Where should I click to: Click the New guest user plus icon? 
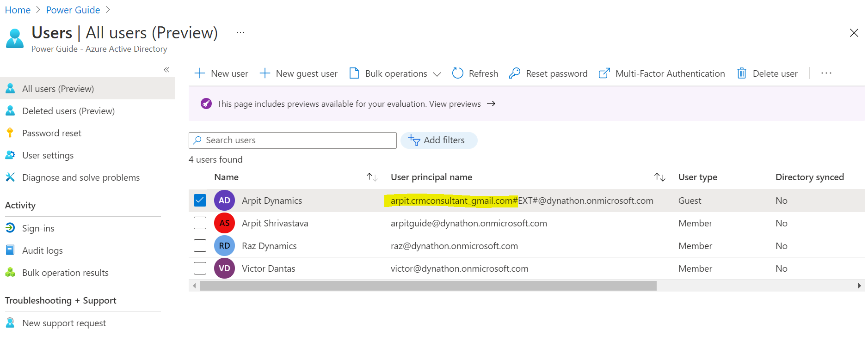(x=265, y=73)
